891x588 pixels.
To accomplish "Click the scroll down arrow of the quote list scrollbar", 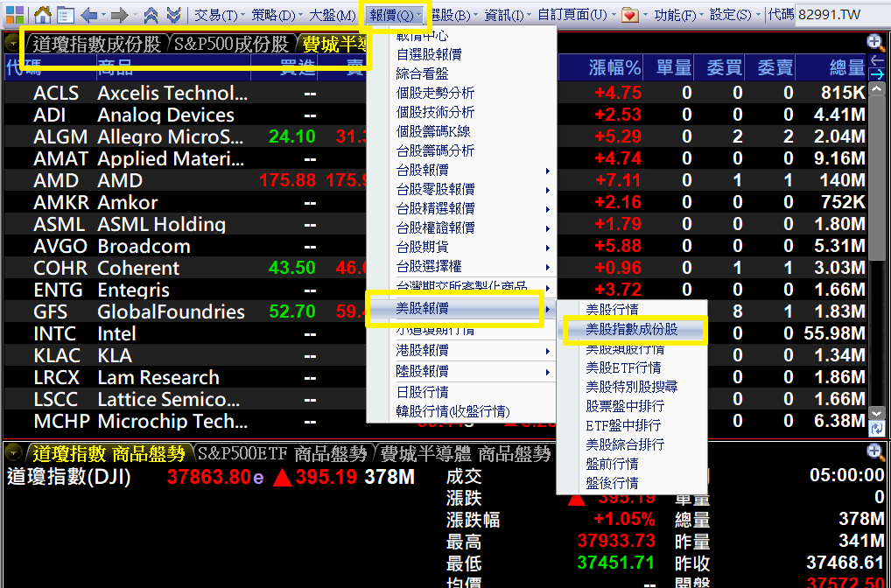I will coord(877,413).
